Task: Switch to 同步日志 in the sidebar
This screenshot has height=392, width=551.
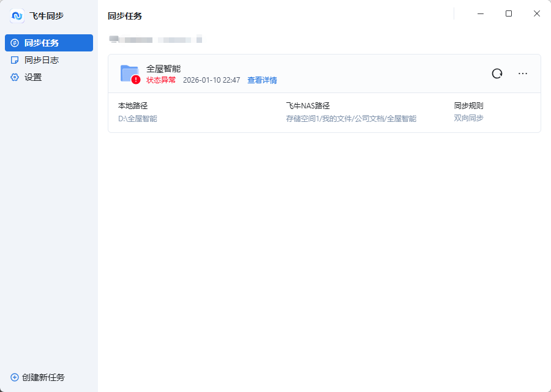Action: tap(49, 60)
